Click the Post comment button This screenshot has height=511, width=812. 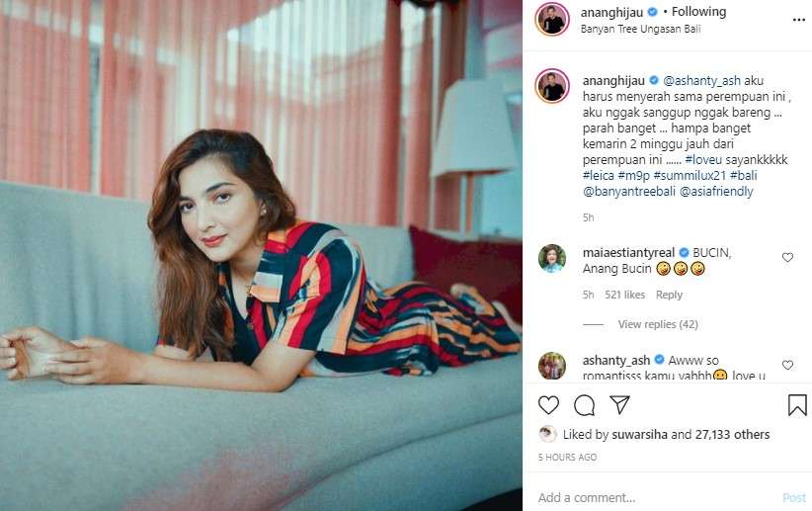pyautogui.click(x=794, y=497)
